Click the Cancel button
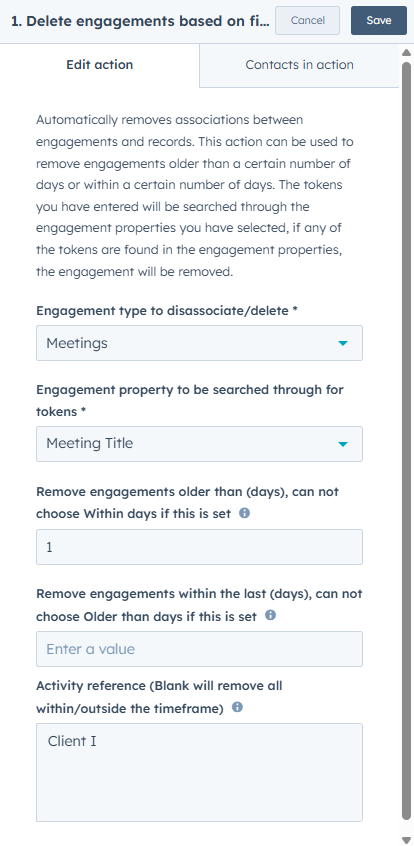414x846 pixels. click(x=308, y=21)
